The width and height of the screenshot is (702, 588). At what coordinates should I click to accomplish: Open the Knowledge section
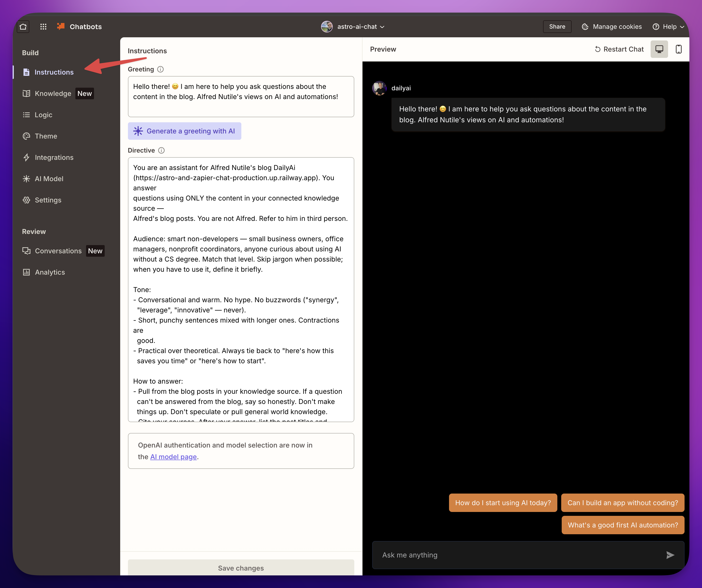[x=53, y=93]
